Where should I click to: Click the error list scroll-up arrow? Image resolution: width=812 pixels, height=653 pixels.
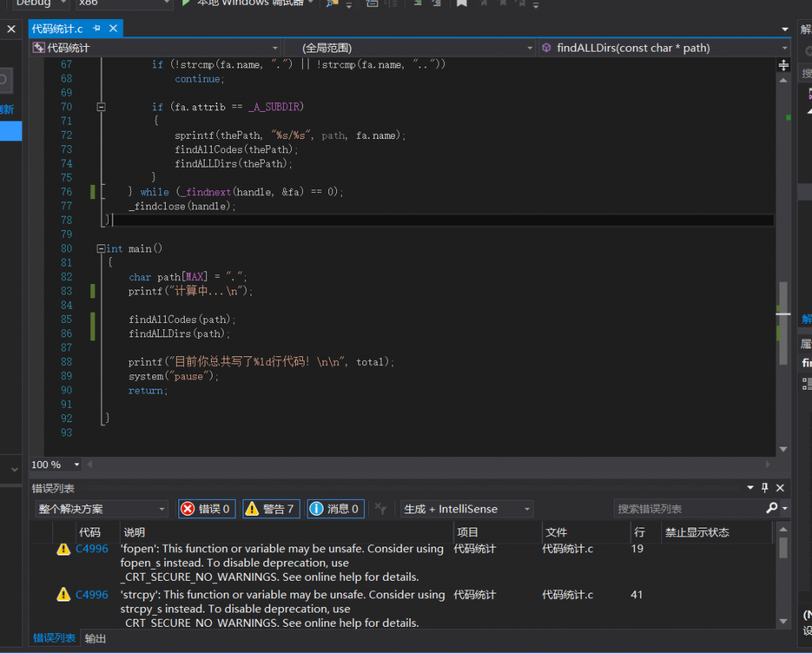(783, 529)
